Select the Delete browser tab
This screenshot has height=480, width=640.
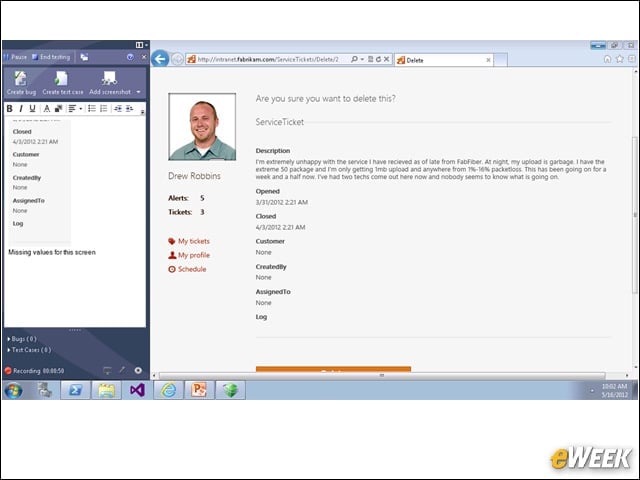[x=444, y=60]
